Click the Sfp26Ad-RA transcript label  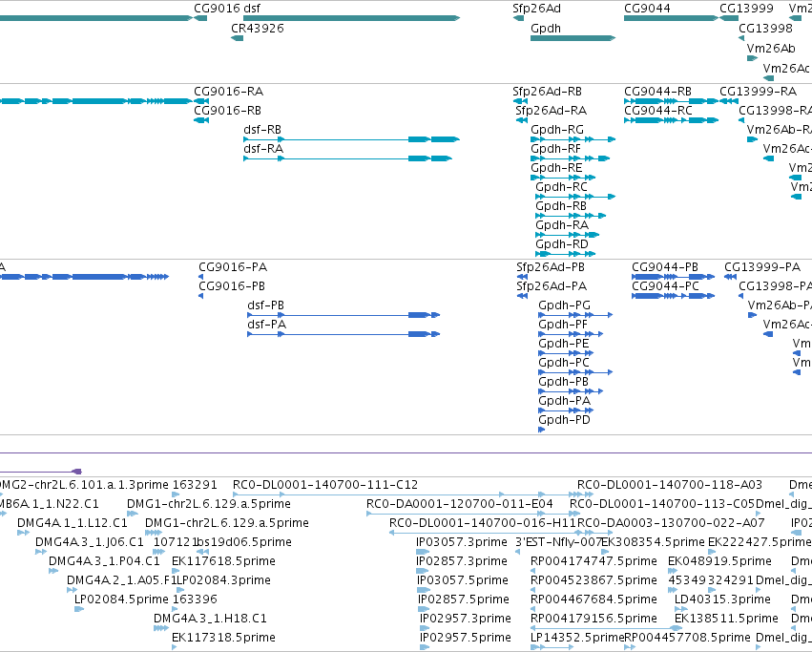(x=551, y=111)
